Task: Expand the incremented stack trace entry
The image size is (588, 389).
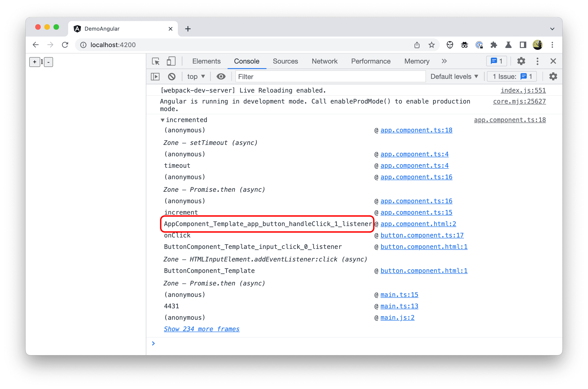Action: point(161,120)
